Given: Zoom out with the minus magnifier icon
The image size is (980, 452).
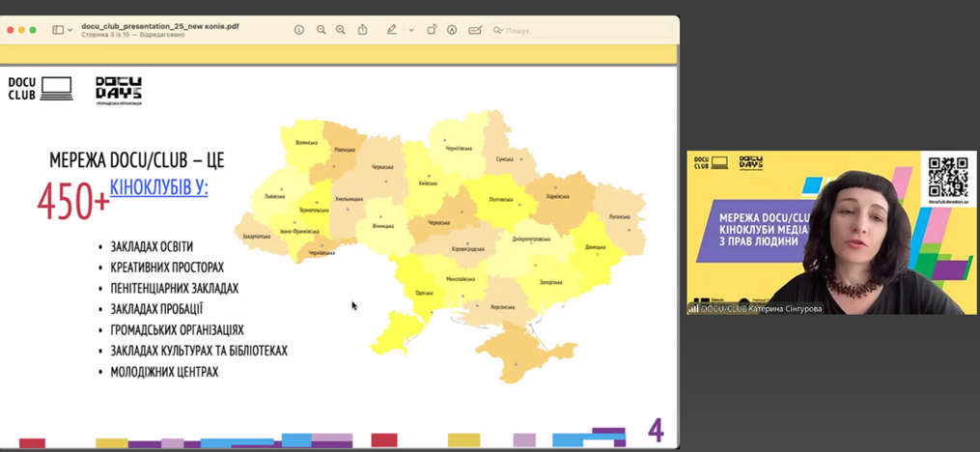Looking at the screenshot, I should click(321, 30).
